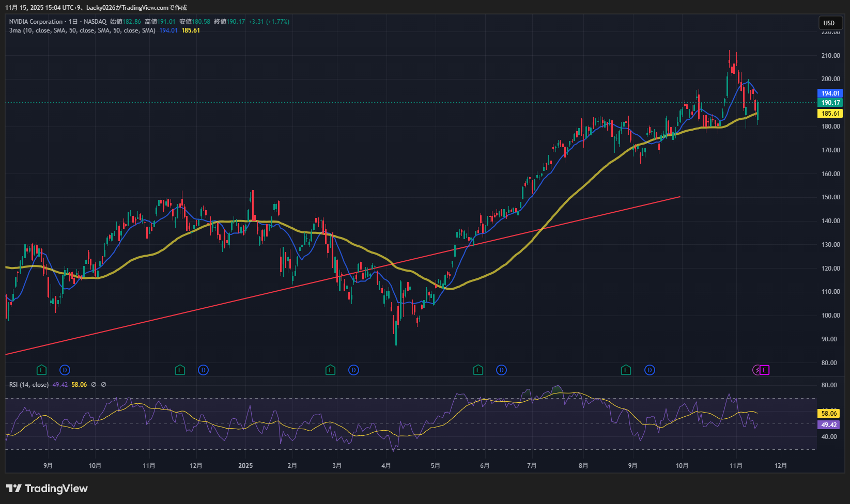Click the green 190.17 current price label
The image size is (850, 504).
(x=830, y=103)
